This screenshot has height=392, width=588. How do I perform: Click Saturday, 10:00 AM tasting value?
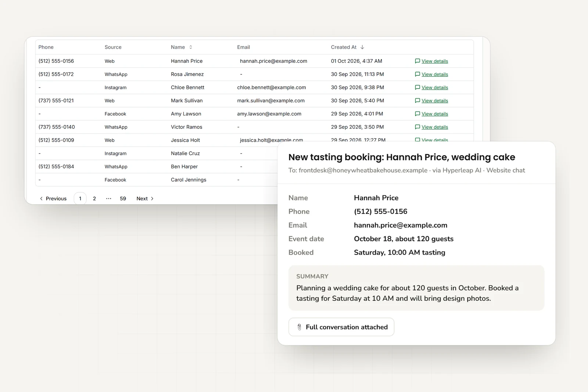(399, 252)
